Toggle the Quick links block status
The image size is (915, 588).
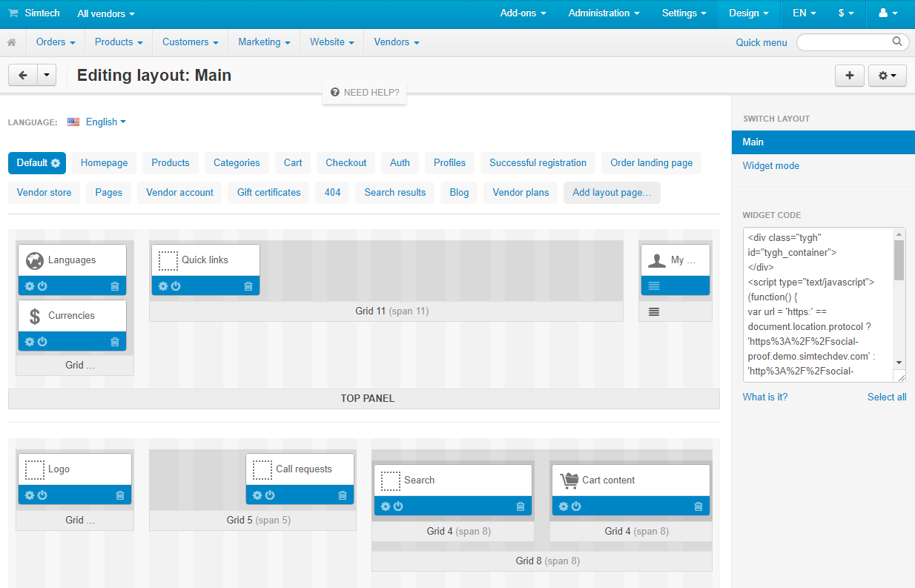coord(177,285)
